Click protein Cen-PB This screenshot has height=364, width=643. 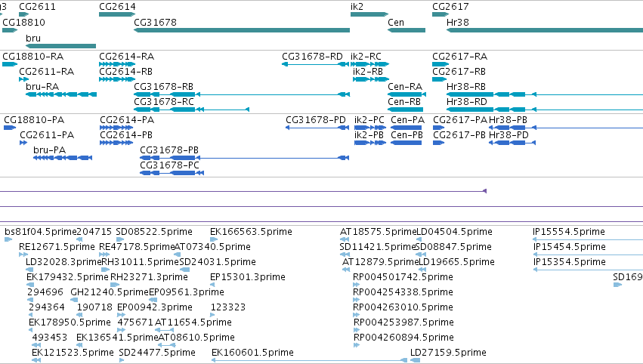pyautogui.click(x=407, y=143)
